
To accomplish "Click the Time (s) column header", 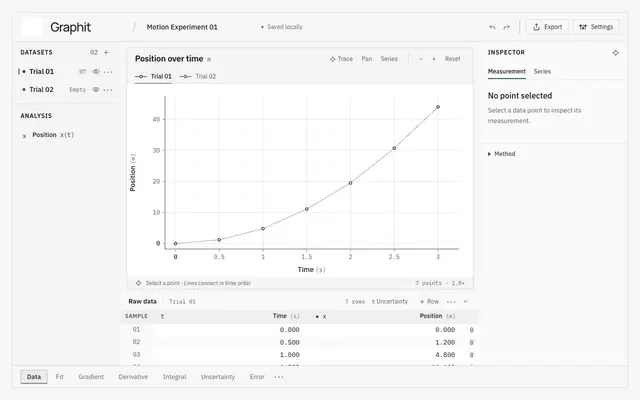I will [286, 316].
